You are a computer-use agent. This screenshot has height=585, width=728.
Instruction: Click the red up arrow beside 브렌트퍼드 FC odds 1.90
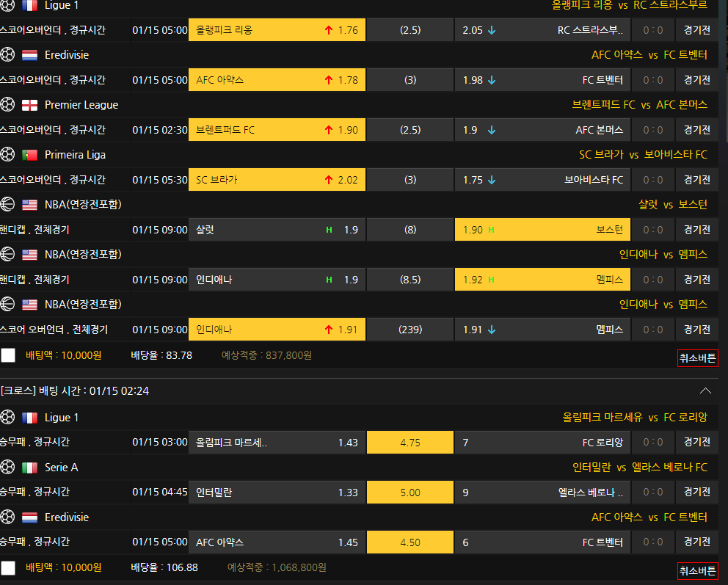[x=329, y=130]
